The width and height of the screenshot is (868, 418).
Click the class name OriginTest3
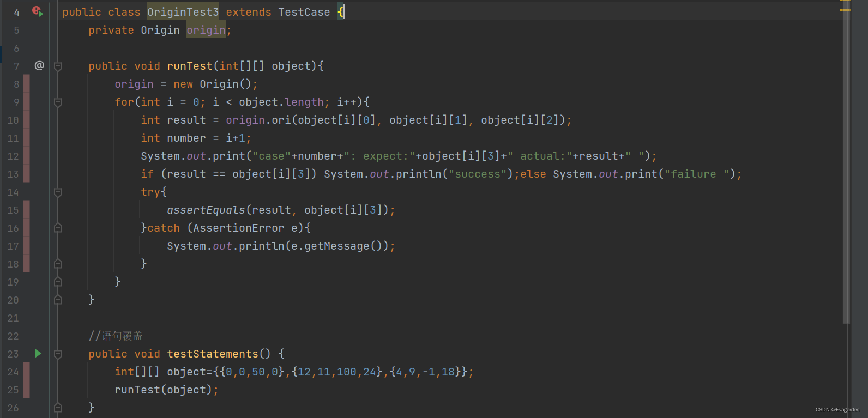tap(183, 12)
